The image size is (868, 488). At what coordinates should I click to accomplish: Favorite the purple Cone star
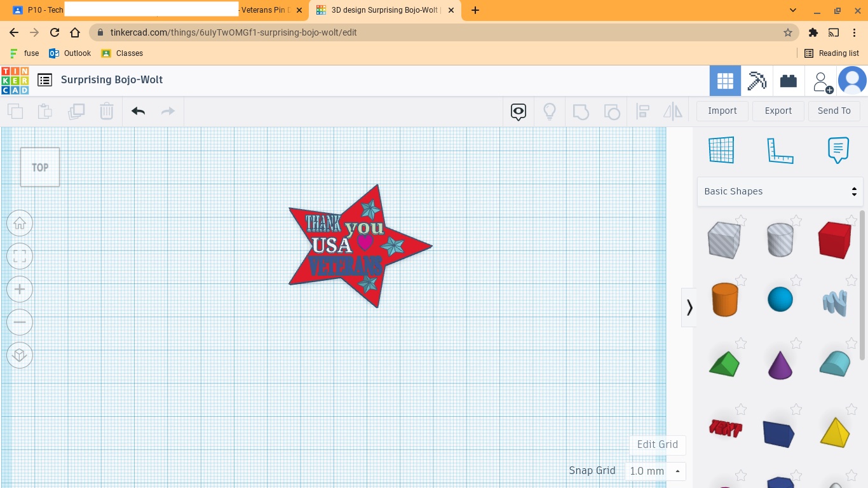(x=796, y=344)
